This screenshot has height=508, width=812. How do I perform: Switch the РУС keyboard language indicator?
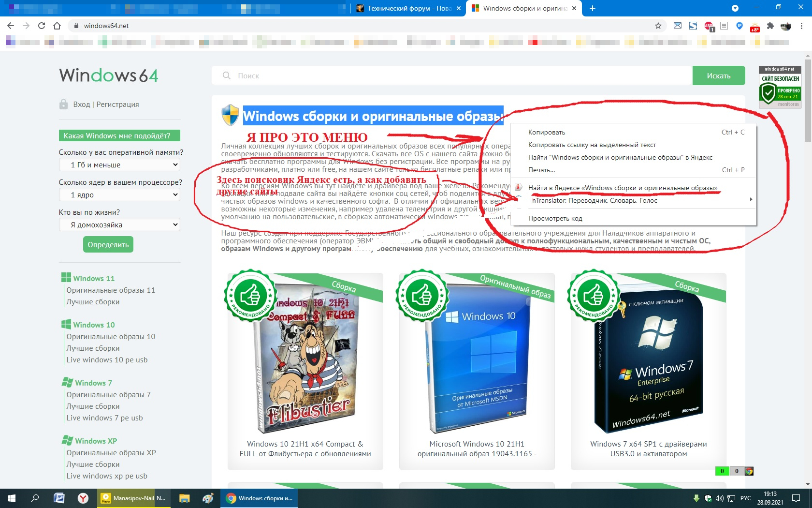(746, 498)
